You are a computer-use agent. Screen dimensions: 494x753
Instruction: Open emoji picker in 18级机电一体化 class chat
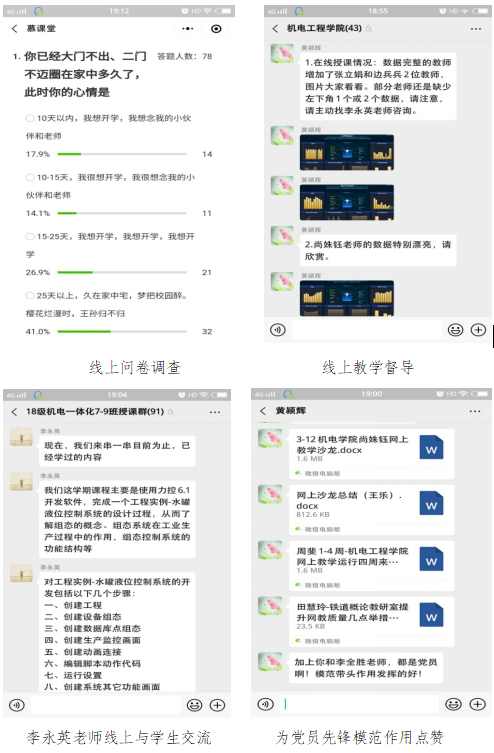point(194,705)
